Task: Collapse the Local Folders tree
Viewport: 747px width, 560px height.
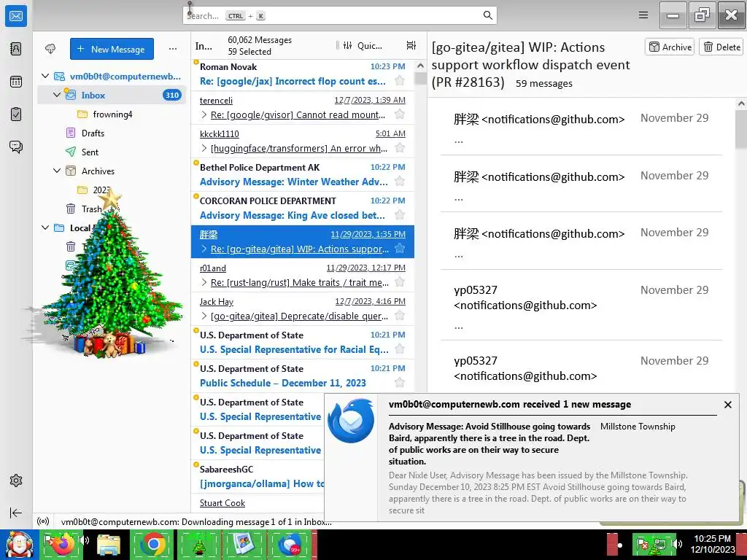Action: (45, 227)
